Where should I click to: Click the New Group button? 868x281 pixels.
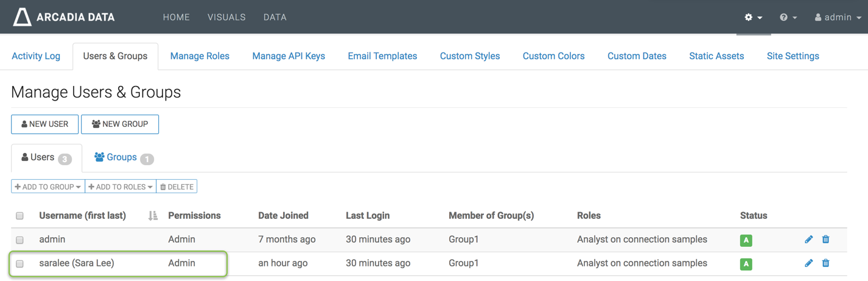120,124
